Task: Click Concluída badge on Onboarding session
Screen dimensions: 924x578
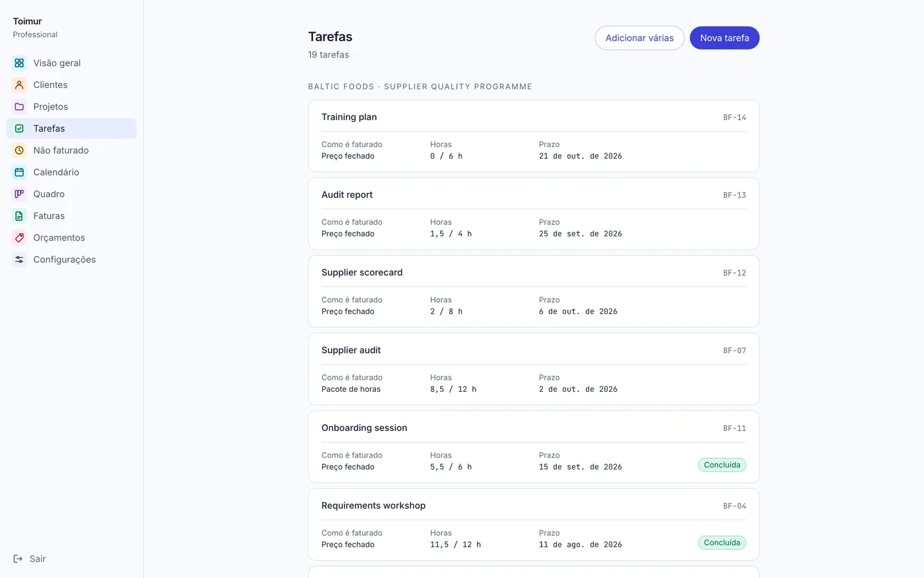Action: [x=722, y=465]
